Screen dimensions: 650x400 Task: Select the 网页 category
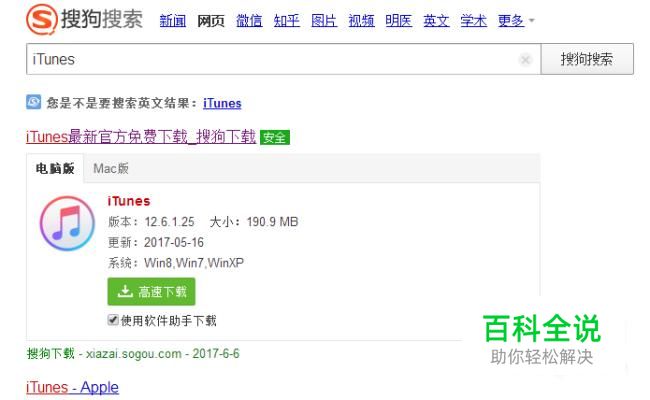pyautogui.click(x=211, y=20)
